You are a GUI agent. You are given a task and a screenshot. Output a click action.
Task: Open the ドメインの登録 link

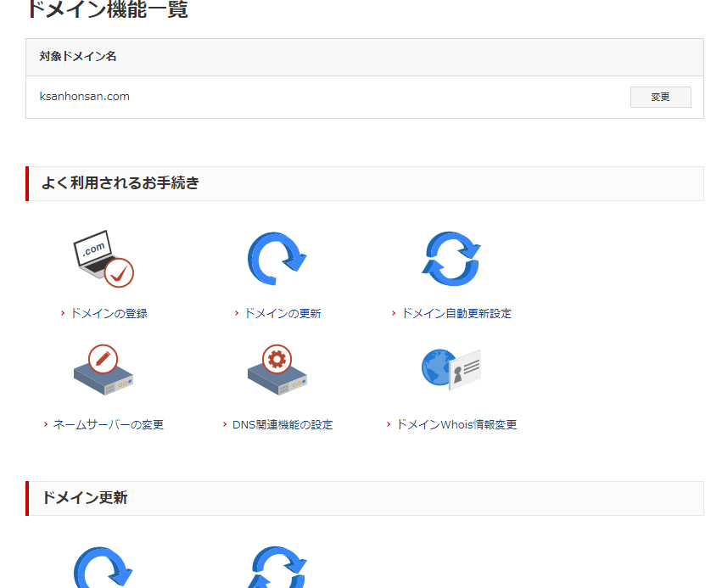(108, 313)
